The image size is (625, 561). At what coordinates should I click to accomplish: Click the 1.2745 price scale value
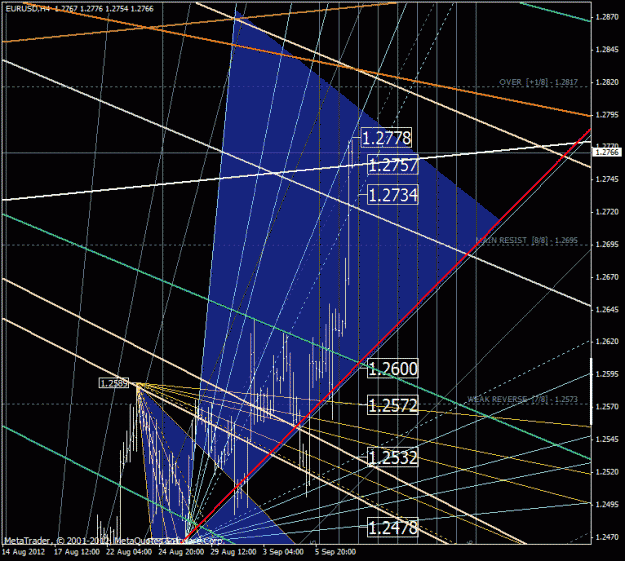click(x=607, y=179)
